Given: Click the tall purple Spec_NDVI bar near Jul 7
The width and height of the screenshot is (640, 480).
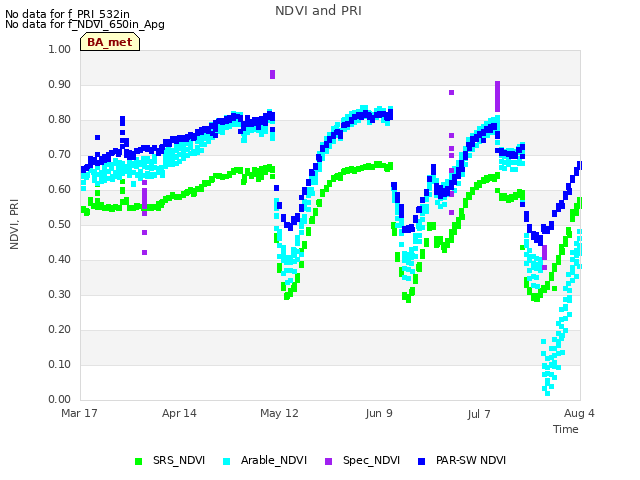Looking at the screenshot, I should [x=497, y=96].
